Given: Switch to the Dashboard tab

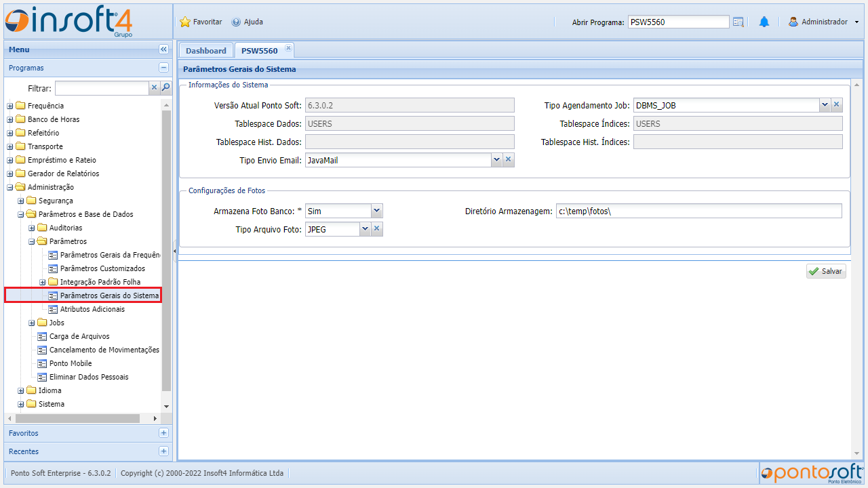Looking at the screenshot, I should pos(206,51).
